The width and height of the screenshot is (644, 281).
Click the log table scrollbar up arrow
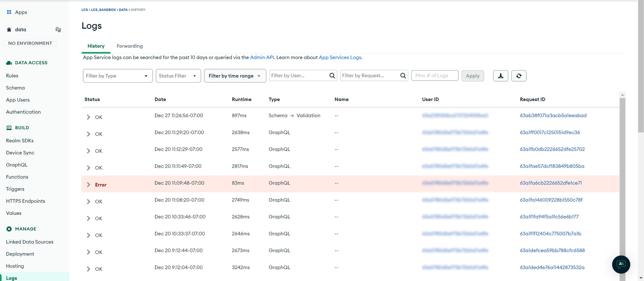[x=622, y=95]
